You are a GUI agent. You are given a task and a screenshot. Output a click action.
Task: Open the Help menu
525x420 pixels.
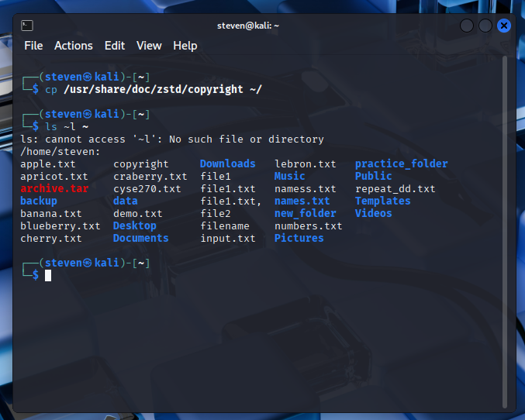click(185, 46)
